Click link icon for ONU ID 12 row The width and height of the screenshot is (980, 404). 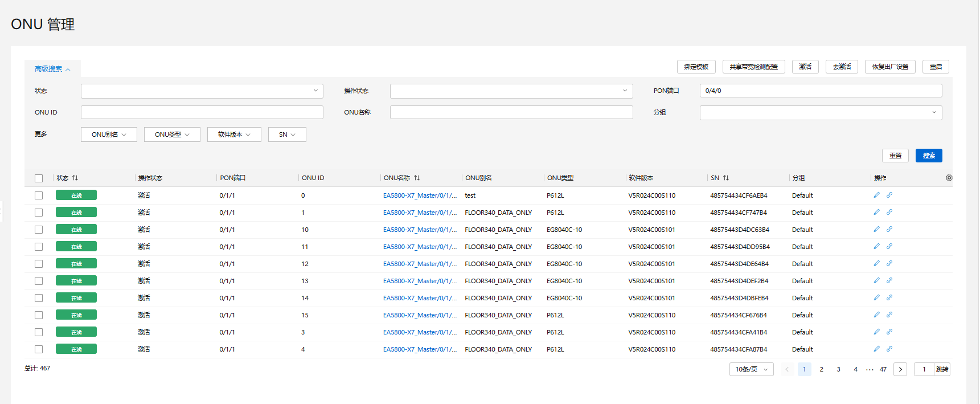889,263
